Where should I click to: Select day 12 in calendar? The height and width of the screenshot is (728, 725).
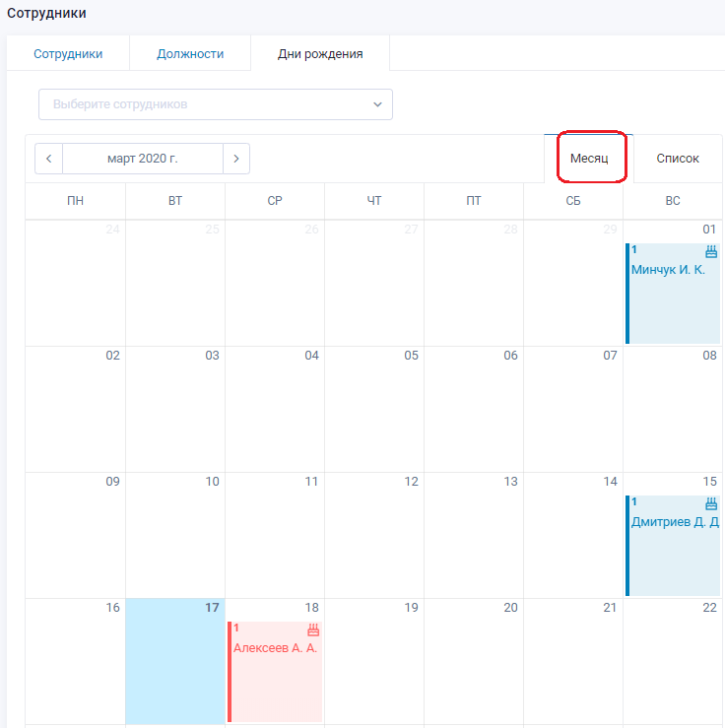pyautogui.click(x=374, y=535)
